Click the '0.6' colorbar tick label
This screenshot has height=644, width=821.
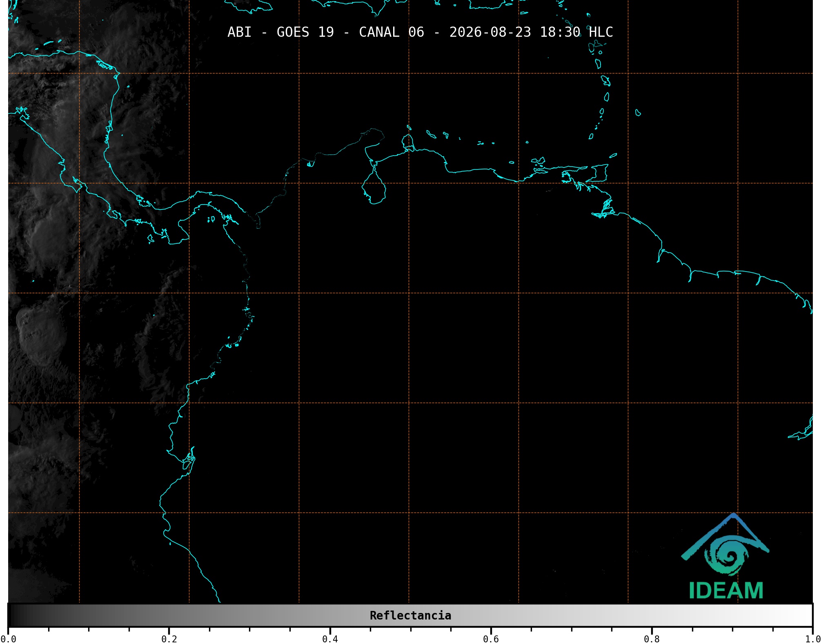click(491, 639)
